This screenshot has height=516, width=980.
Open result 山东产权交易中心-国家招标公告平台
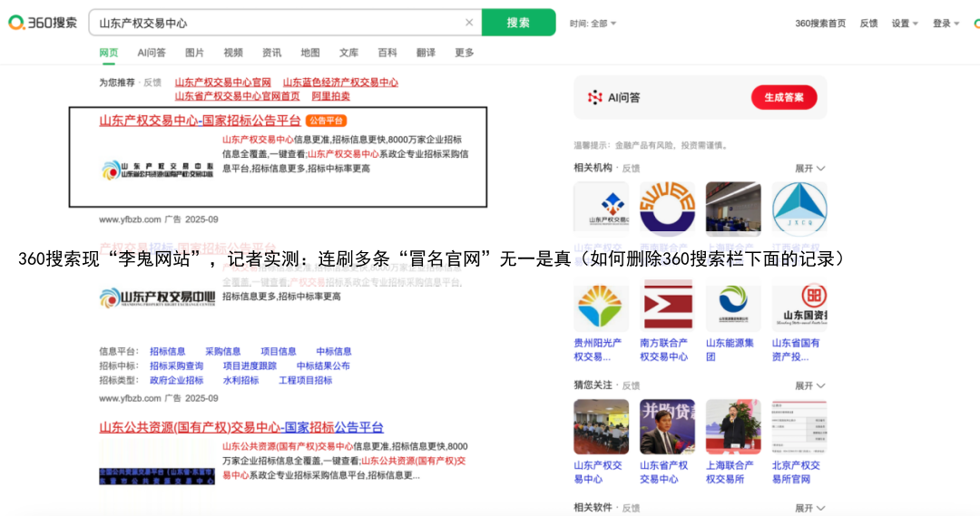pos(200,121)
